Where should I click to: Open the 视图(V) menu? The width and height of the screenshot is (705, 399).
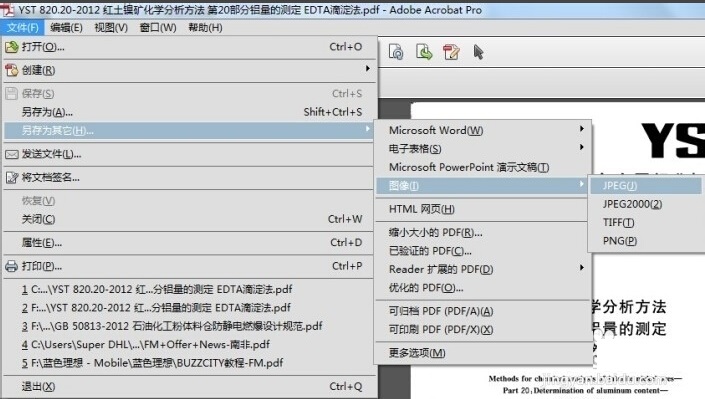[x=111, y=28]
